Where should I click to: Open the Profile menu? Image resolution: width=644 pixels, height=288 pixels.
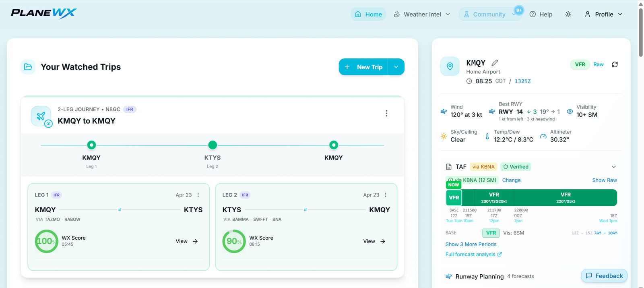click(x=604, y=14)
